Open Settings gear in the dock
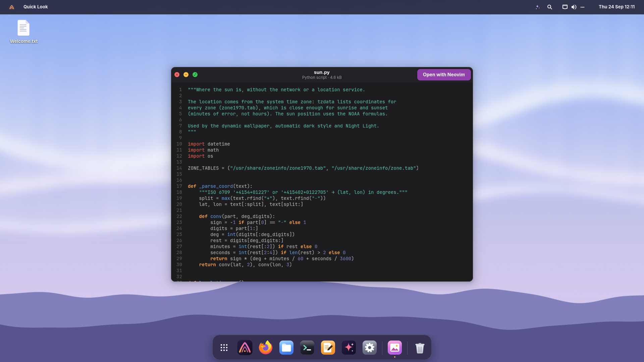Image resolution: width=644 pixels, height=362 pixels. (370, 348)
